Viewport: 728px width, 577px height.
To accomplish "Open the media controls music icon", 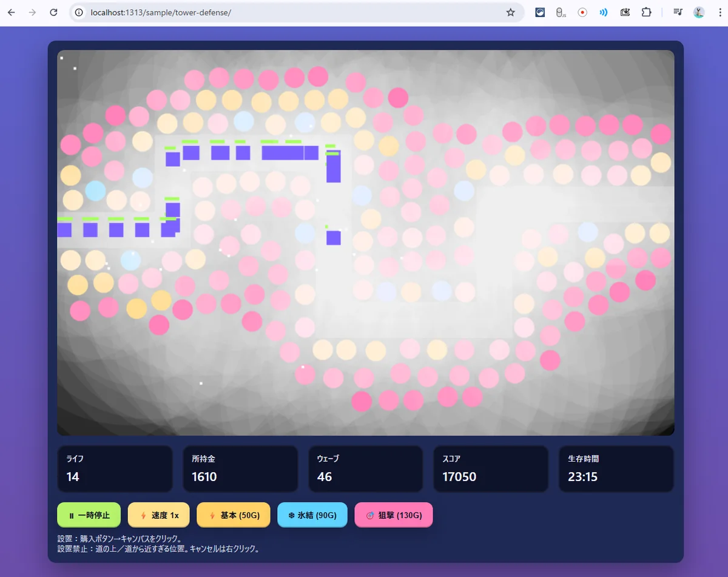I will click(678, 12).
